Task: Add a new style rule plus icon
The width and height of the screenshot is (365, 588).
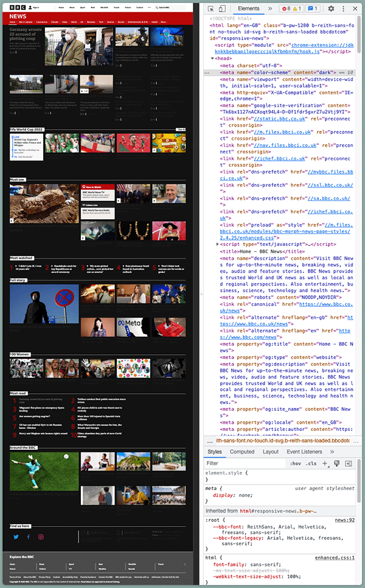Action: [325, 463]
